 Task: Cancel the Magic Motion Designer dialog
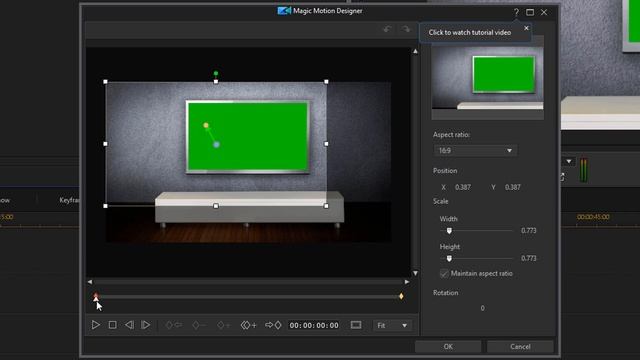(520, 347)
